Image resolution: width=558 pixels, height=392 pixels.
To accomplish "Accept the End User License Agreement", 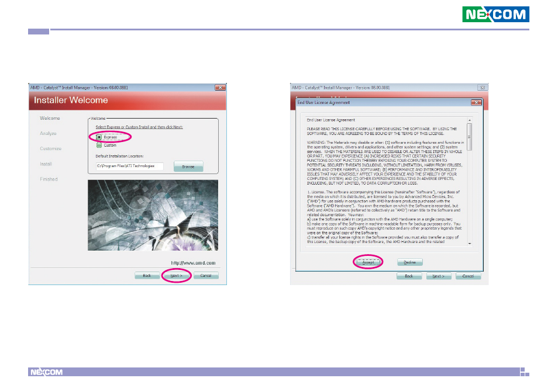I will pos(368,262).
